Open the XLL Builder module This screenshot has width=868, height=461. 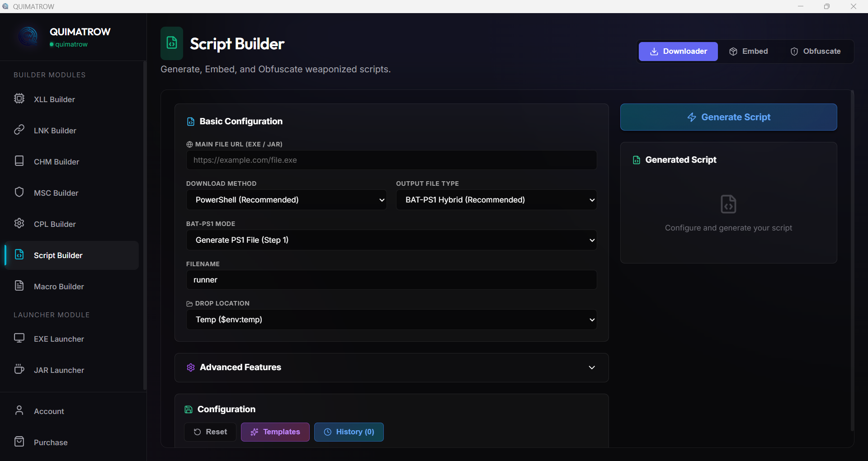[54, 99]
